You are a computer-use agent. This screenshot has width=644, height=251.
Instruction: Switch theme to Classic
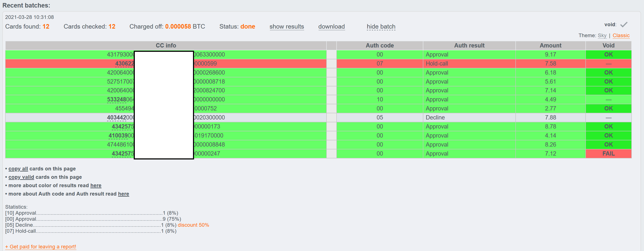[x=621, y=35]
